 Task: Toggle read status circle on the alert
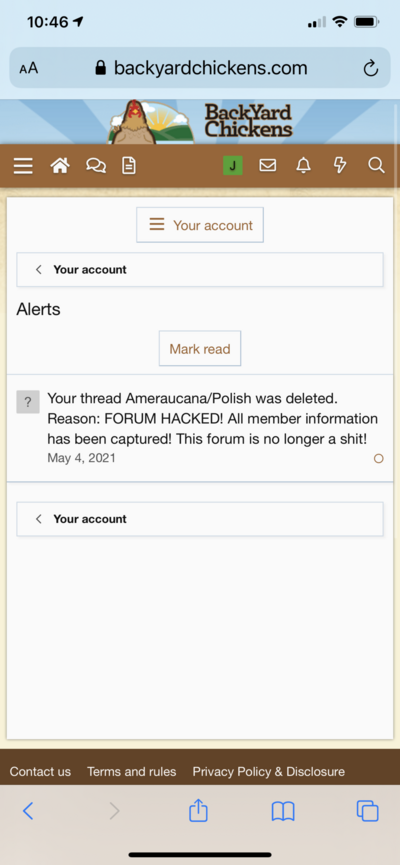click(378, 458)
